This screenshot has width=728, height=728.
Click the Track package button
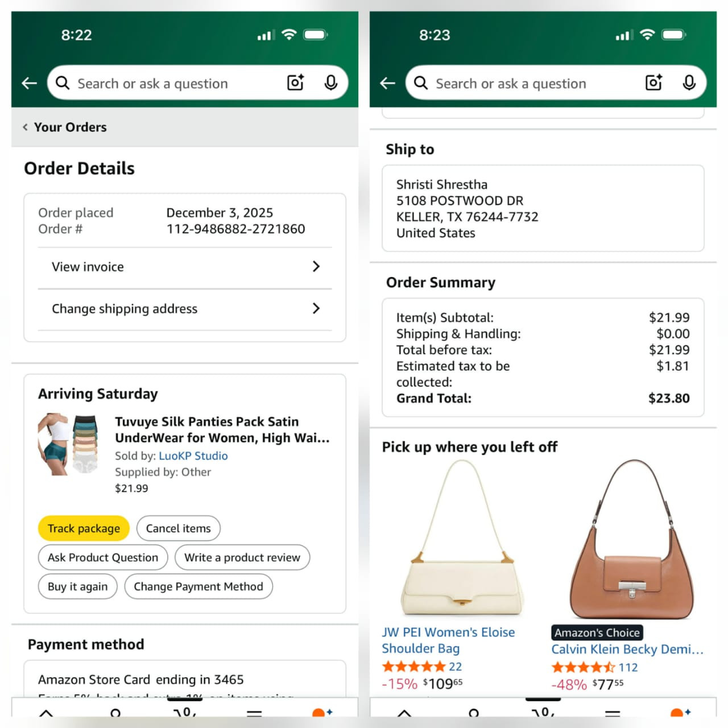point(84,528)
